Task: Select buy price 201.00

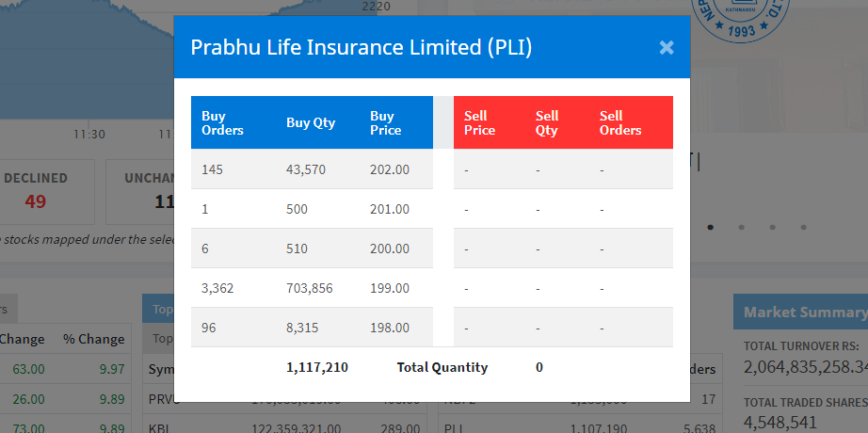Action: 390,209
